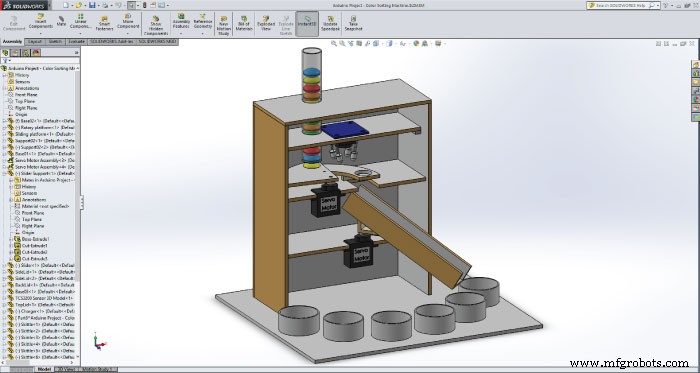This screenshot has height=373, width=700.
Task: Start a New Motion Study
Action: click(223, 25)
